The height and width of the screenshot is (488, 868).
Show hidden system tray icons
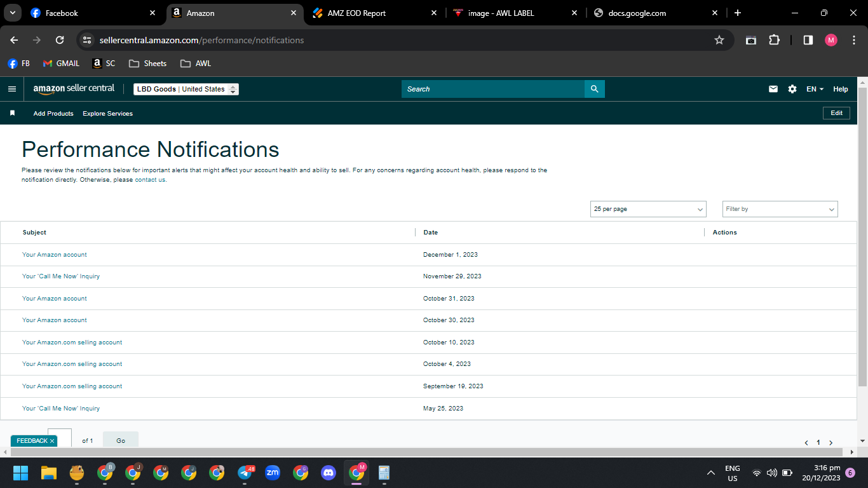coord(711,473)
